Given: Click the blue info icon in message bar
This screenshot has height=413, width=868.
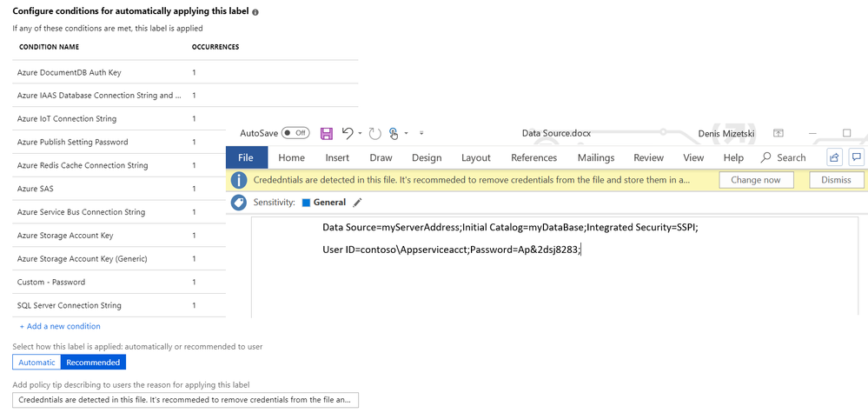Looking at the screenshot, I should tap(239, 180).
